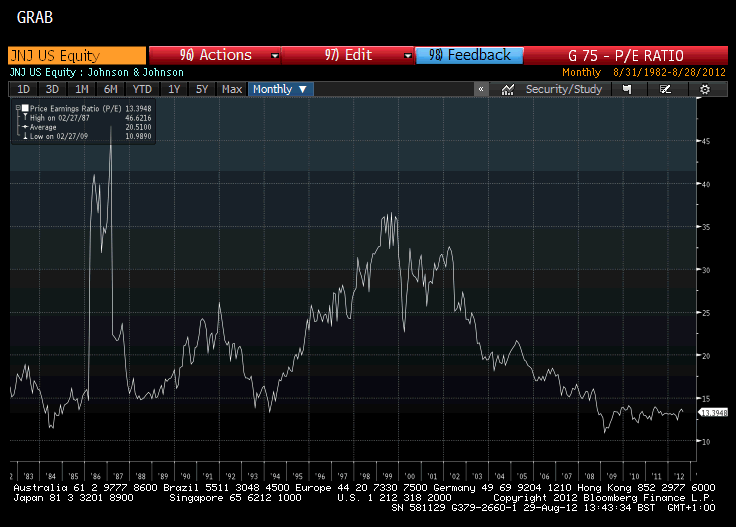The height and width of the screenshot is (527, 736).
Task: Expand the Edit menu dropdown arrow
Action: (x=408, y=56)
